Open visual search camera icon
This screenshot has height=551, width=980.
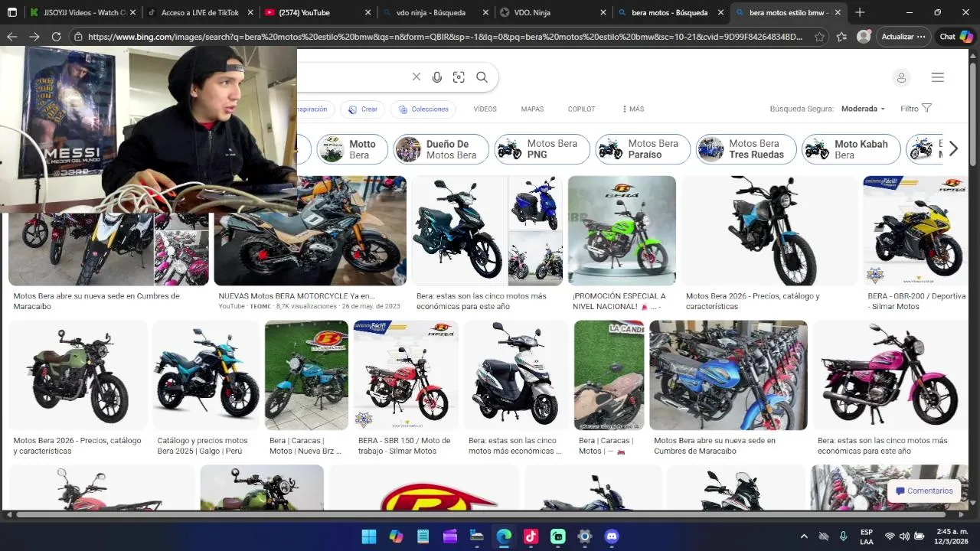(x=459, y=77)
